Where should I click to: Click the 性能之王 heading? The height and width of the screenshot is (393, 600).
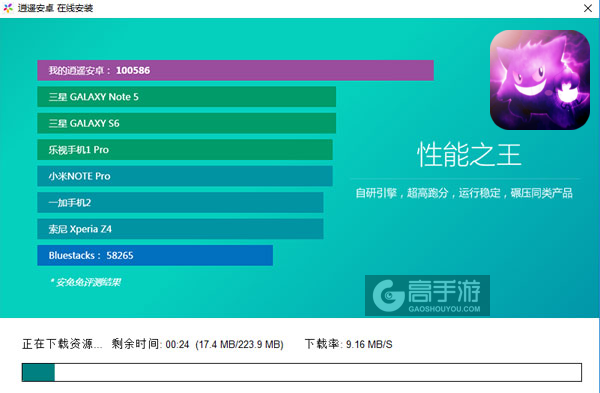(x=469, y=155)
